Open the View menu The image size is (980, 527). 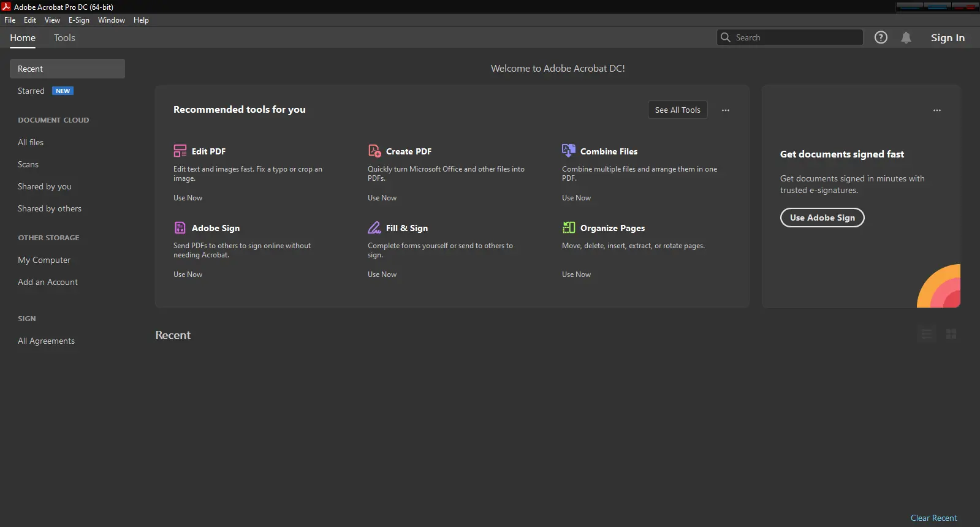coord(52,20)
